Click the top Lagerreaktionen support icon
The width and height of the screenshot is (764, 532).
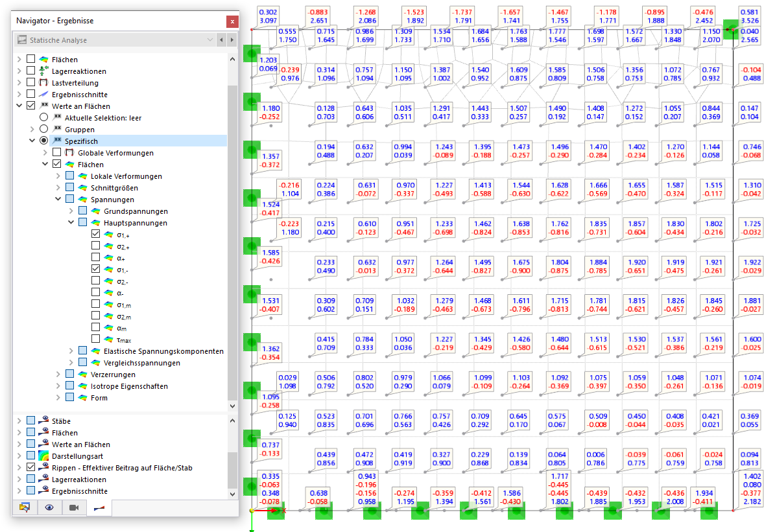(44, 71)
